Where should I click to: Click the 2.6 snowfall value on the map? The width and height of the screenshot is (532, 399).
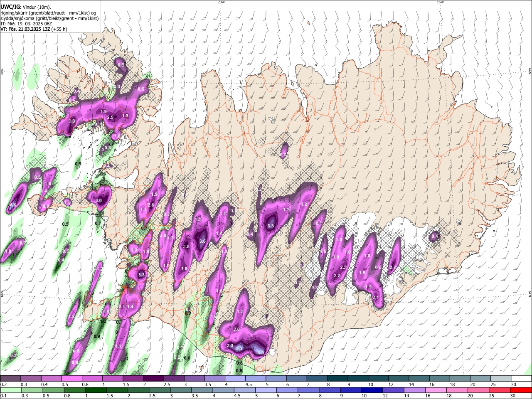[x=151, y=205]
